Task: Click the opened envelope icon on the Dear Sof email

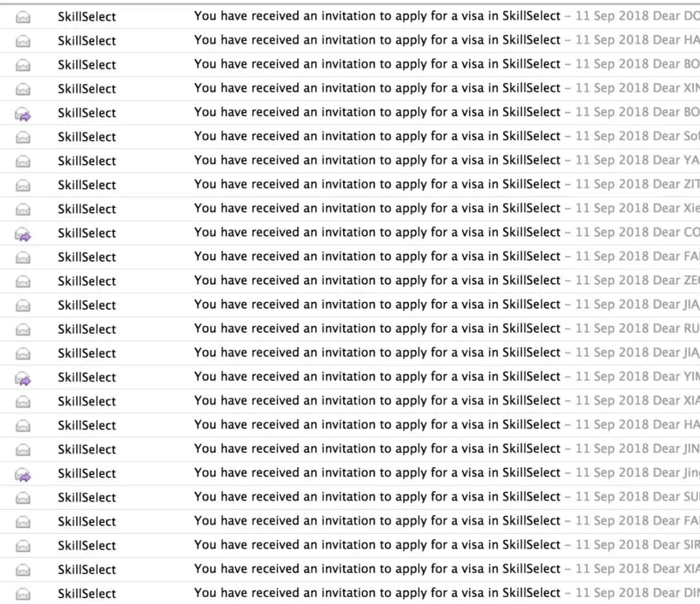Action: [x=23, y=137]
